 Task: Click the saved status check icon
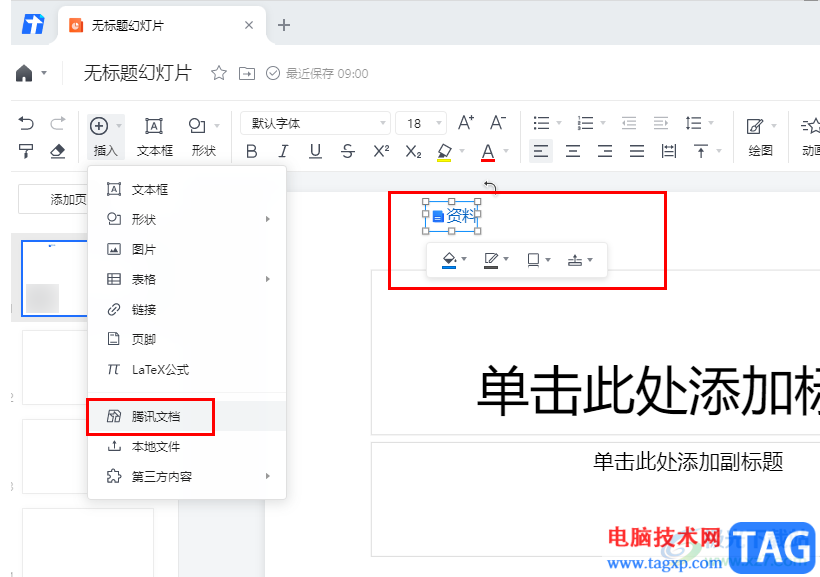click(x=273, y=73)
